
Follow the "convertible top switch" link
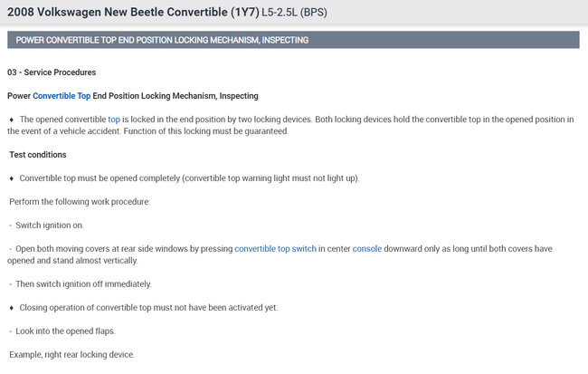[275, 249]
